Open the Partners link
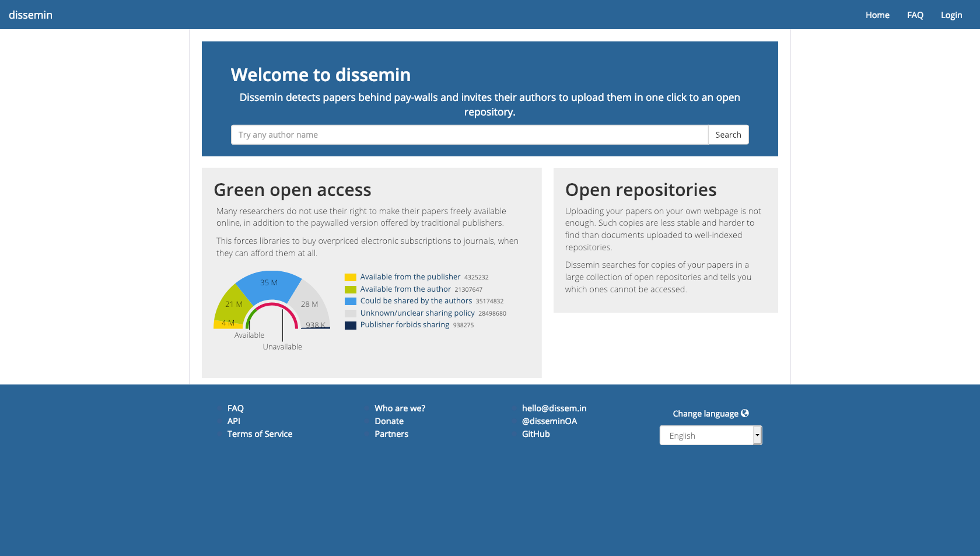Viewport: 980px width, 556px height. [391, 434]
